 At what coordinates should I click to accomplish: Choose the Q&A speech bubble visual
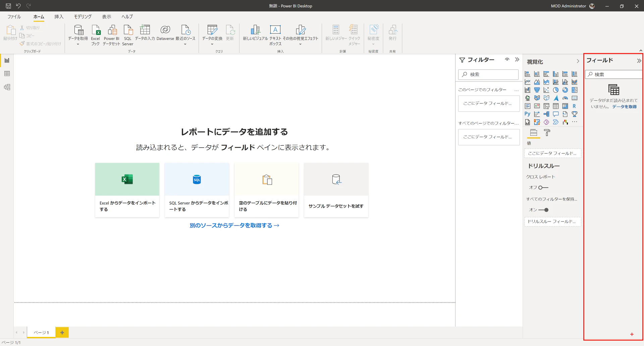tap(556, 114)
